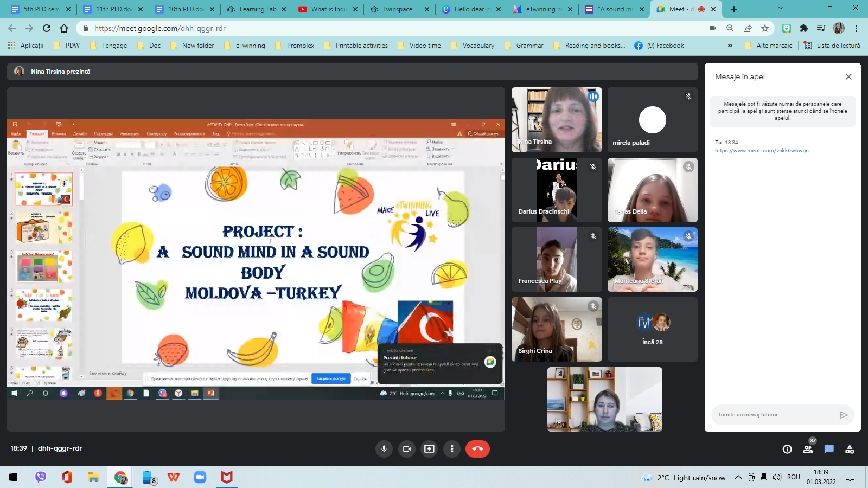This screenshot has width=868, height=488.
Task: Open Chrome three-dot menu
Action: pyautogui.click(x=856, y=28)
